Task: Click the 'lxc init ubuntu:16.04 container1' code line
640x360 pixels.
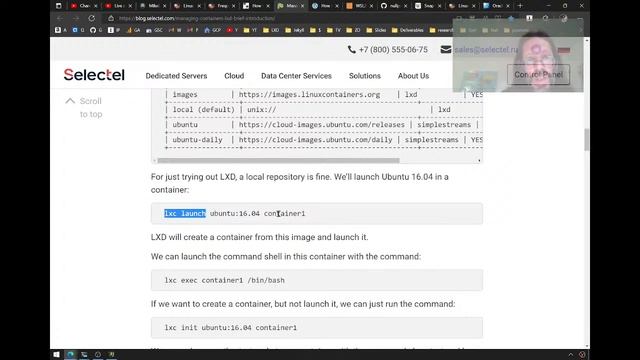Action: [231, 328]
